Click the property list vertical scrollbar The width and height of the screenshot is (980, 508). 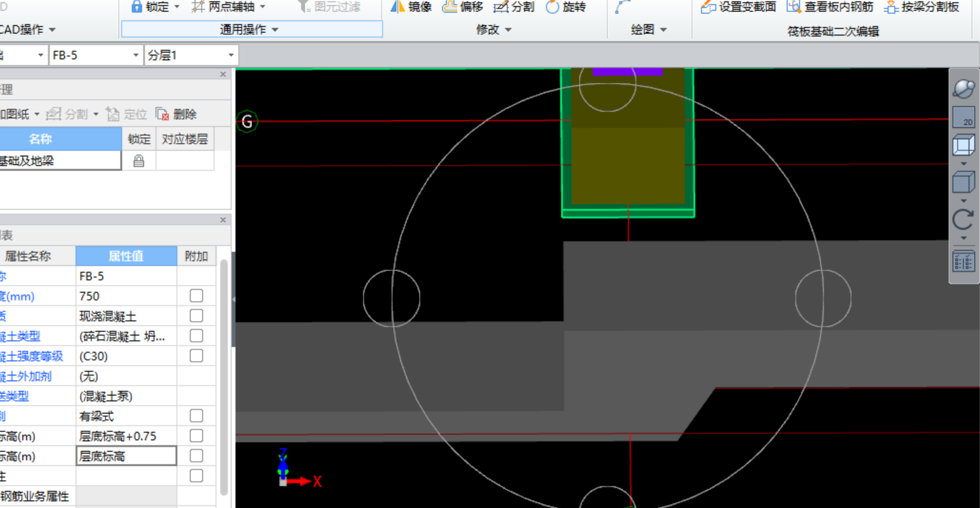[x=223, y=378]
